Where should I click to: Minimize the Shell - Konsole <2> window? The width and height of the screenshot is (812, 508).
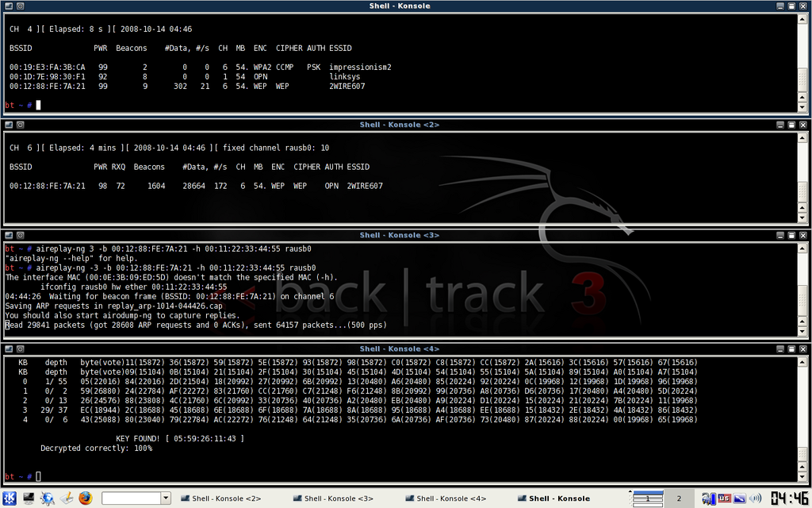tap(780, 125)
